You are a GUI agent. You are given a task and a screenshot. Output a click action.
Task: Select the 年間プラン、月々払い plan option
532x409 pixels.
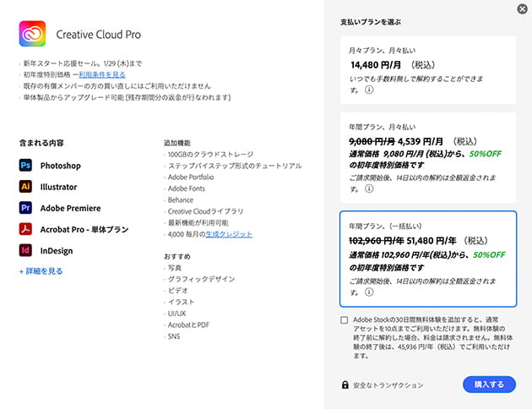(426, 156)
